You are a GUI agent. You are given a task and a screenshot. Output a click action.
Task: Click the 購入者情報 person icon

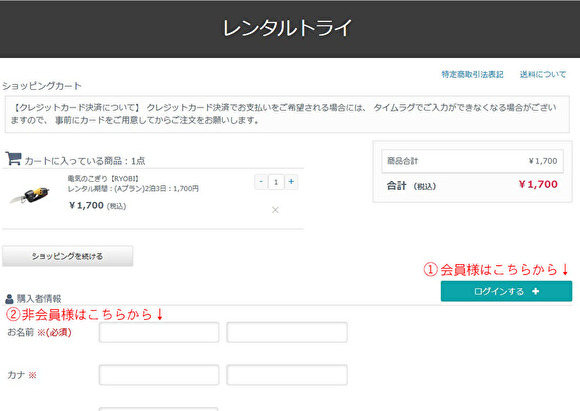coord(10,299)
